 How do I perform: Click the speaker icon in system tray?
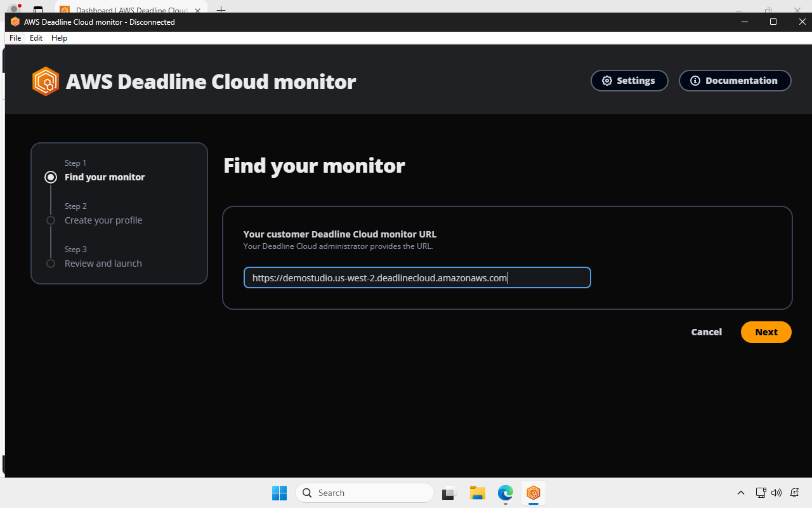pyautogui.click(x=776, y=493)
